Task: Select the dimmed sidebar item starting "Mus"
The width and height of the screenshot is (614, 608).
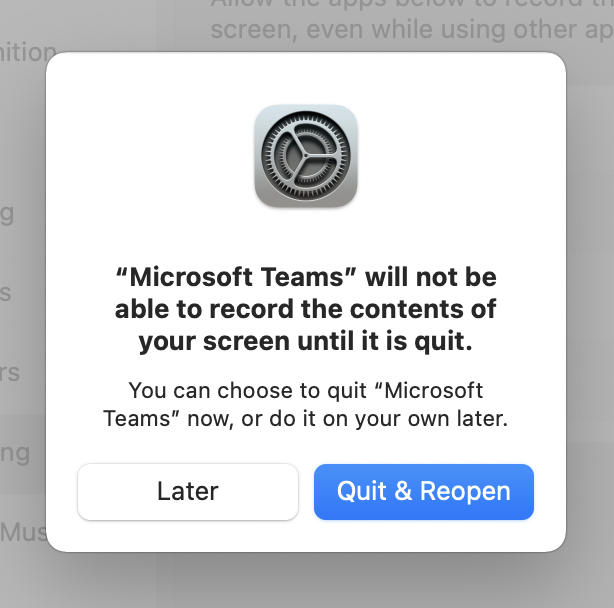Action: click(x=23, y=532)
